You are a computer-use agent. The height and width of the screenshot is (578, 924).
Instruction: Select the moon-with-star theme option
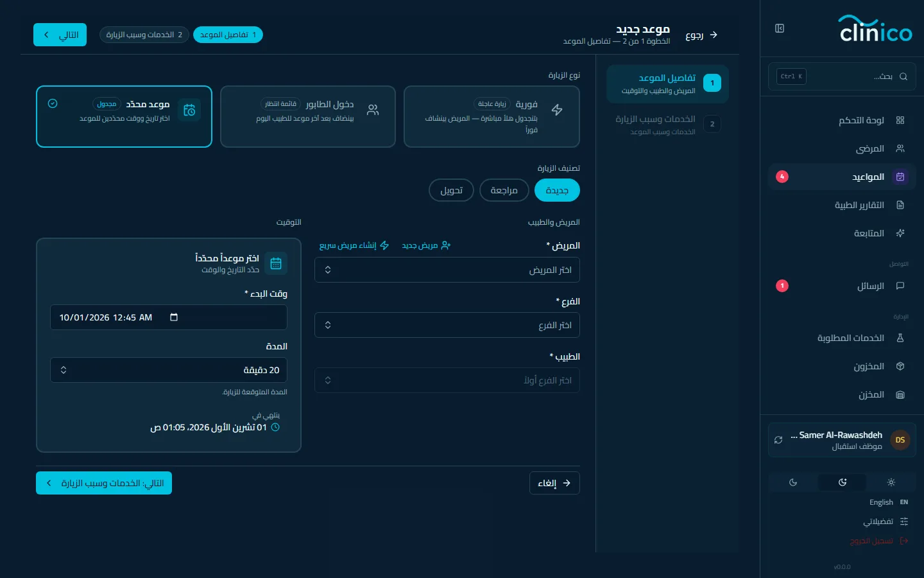pyautogui.click(x=843, y=482)
